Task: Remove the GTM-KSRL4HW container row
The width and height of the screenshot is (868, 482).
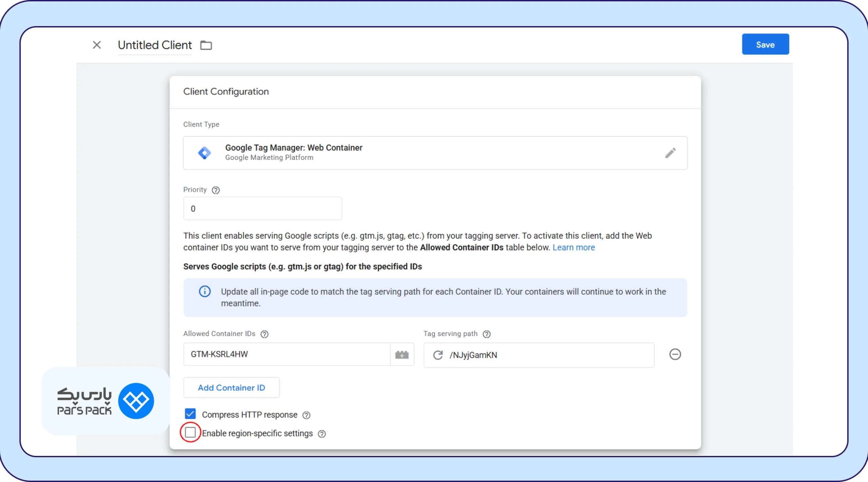Action: click(x=675, y=354)
